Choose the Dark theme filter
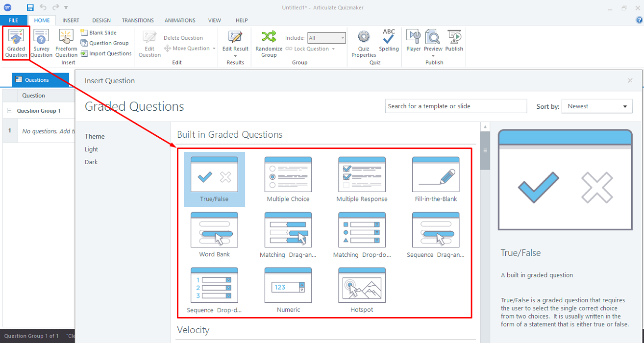The width and height of the screenshot is (644, 343). click(x=91, y=162)
